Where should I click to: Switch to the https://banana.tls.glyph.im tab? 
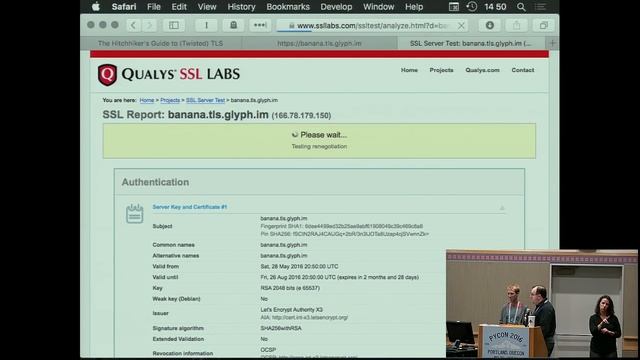pos(319,43)
